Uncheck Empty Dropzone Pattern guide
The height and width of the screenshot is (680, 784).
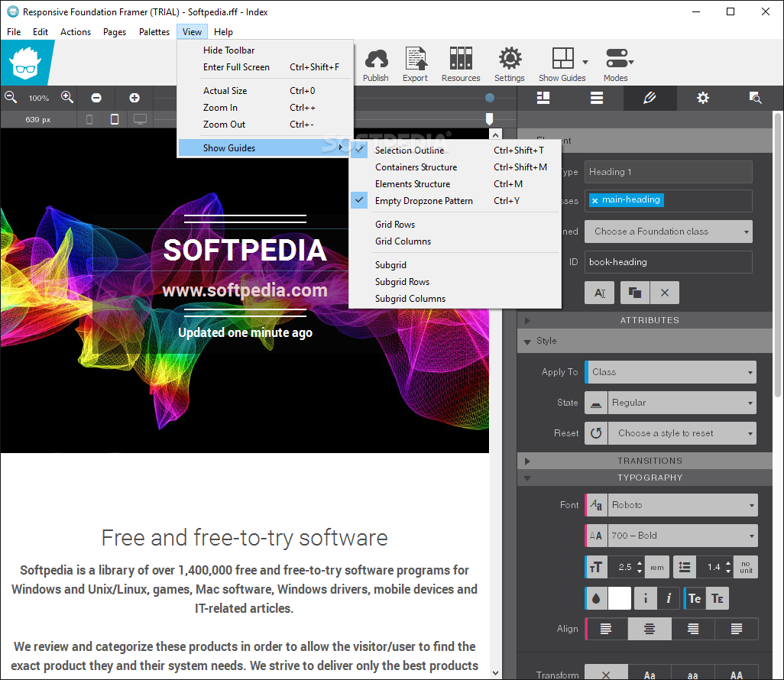tap(423, 201)
